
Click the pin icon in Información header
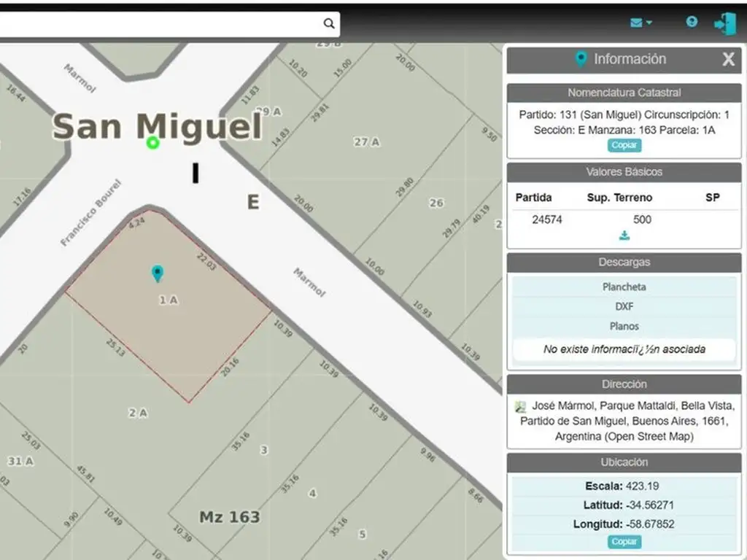581,59
